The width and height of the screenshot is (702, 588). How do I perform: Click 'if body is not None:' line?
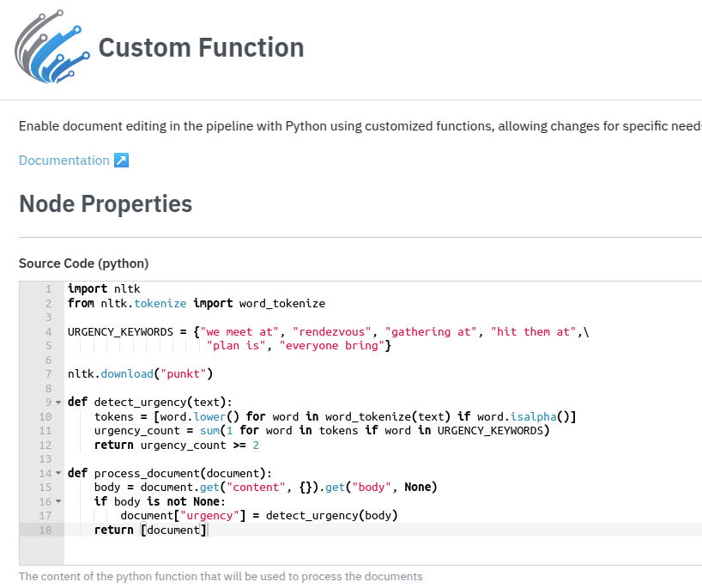[160, 501]
